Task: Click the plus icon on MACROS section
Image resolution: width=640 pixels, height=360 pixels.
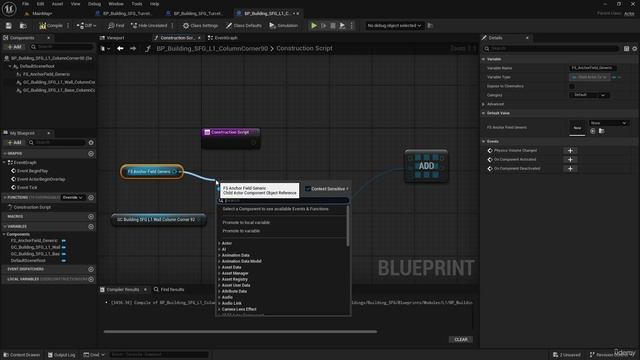Action: pyautogui.click(x=91, y=217)
